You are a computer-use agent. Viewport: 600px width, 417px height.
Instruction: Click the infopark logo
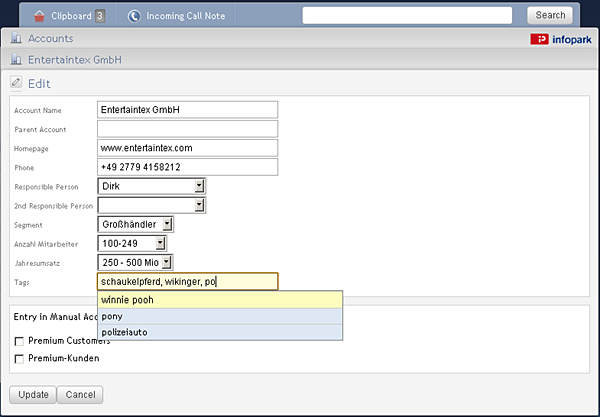[561, 39]
